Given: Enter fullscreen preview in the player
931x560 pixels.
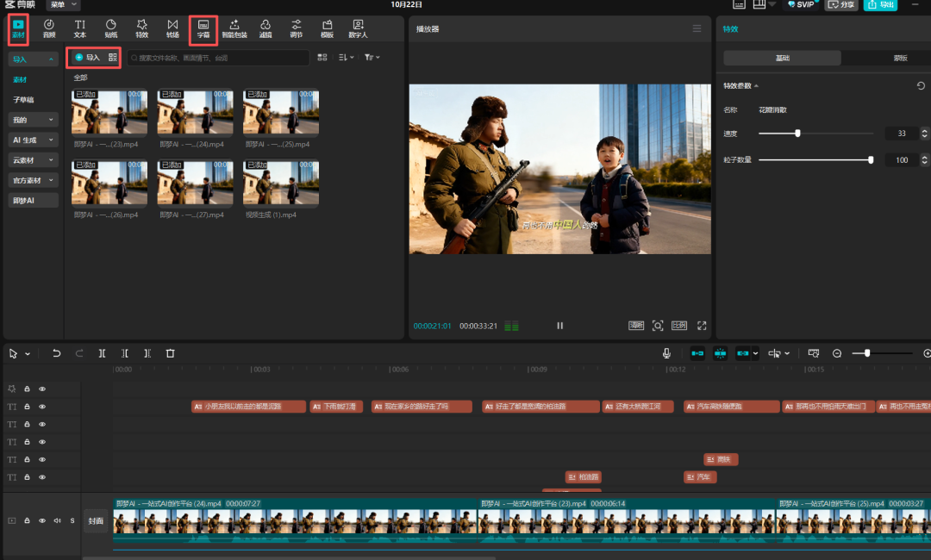Looking at the screenshot, I should tap(702, 326).
